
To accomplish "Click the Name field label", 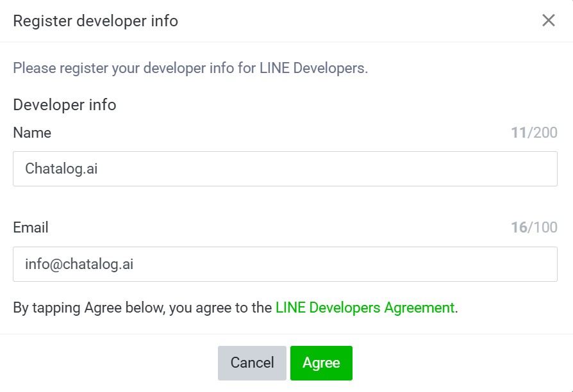I will click(32, 133).
